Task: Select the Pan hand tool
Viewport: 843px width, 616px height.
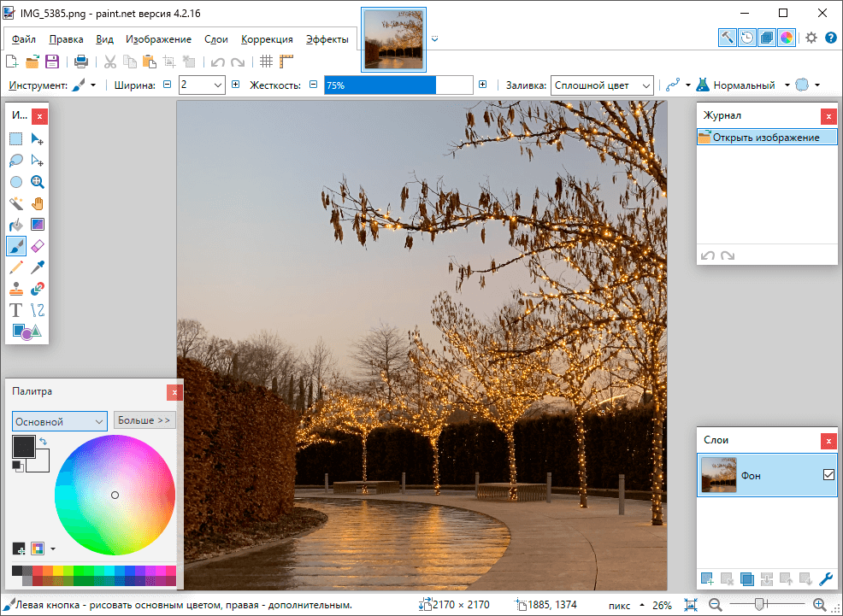Action: 38,203
